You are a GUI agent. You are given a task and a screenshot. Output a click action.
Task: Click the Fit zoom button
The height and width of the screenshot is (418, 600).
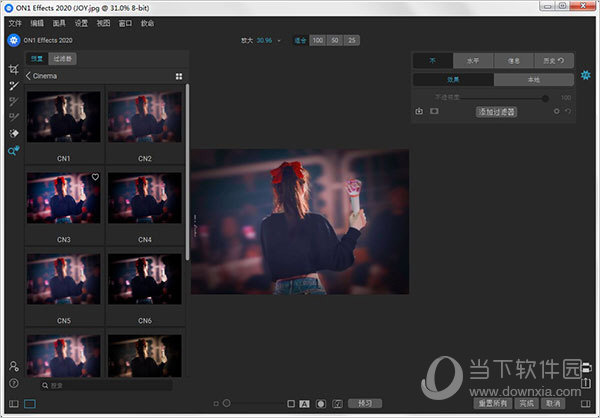click(x=300, y=40)
